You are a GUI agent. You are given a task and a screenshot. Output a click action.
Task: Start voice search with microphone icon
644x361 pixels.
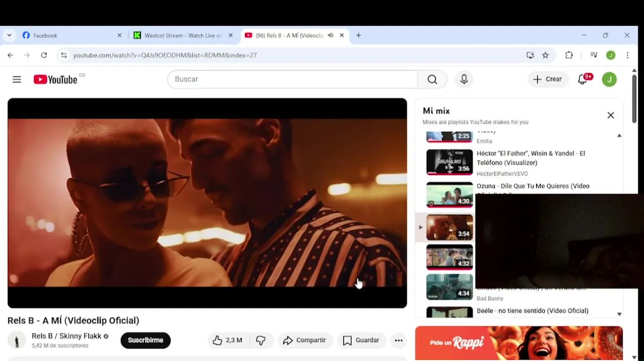coord(464,79)
